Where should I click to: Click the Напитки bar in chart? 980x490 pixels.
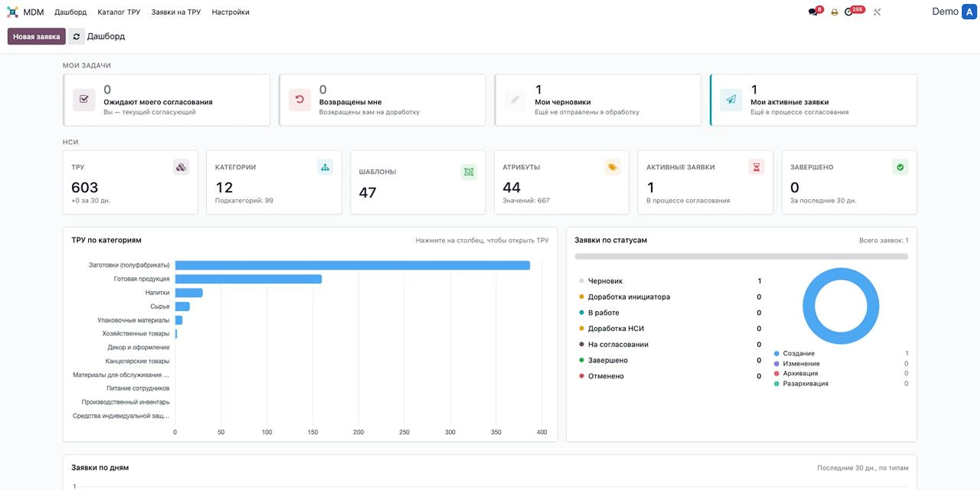[189, 293]
